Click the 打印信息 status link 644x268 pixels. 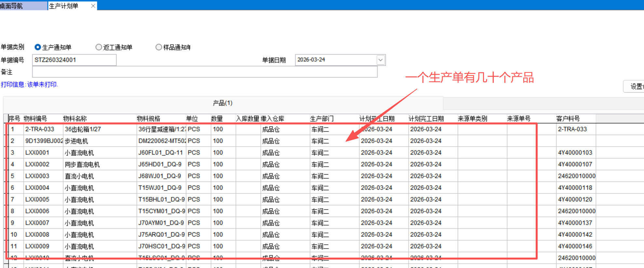click(29, 85)
